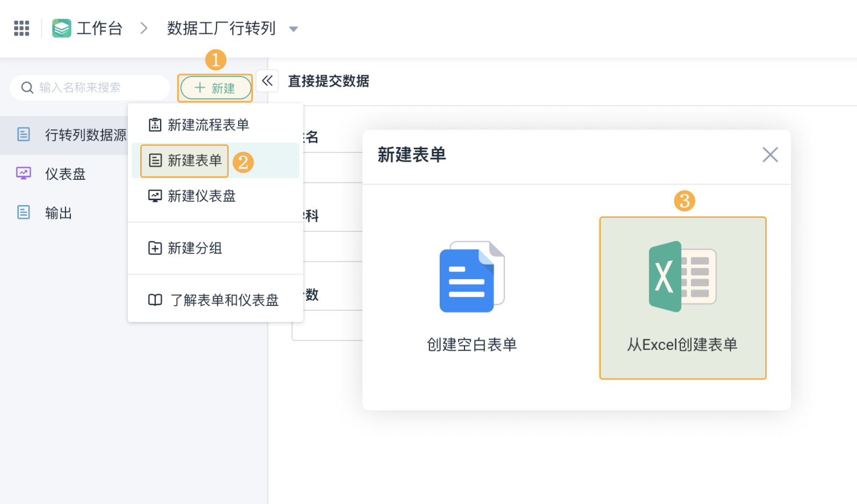Open 了解表单和仪表盘 help link
The height and width of the screenshot is (504, 857).
coord(224,300)
